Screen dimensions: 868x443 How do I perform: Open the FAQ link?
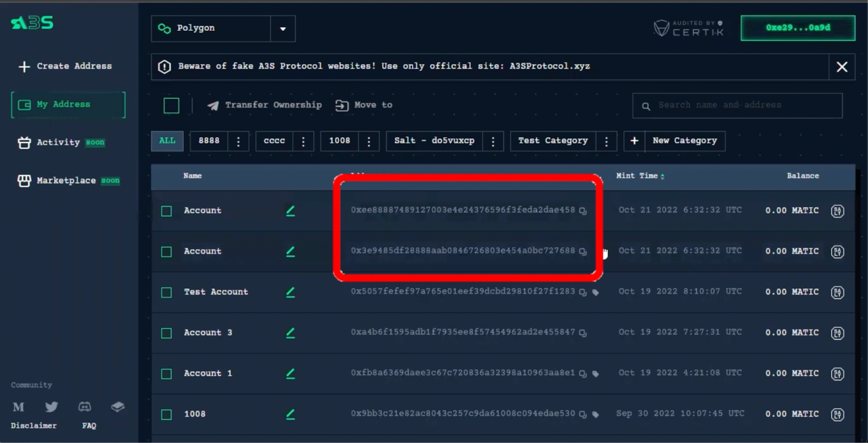point(89,426)
